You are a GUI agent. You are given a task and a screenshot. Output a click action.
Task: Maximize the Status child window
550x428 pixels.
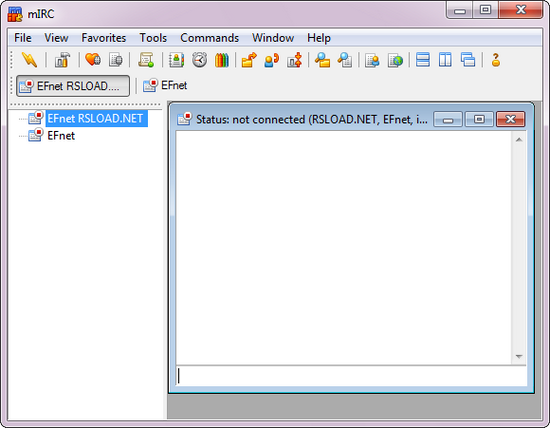click(x=479, y=119)
